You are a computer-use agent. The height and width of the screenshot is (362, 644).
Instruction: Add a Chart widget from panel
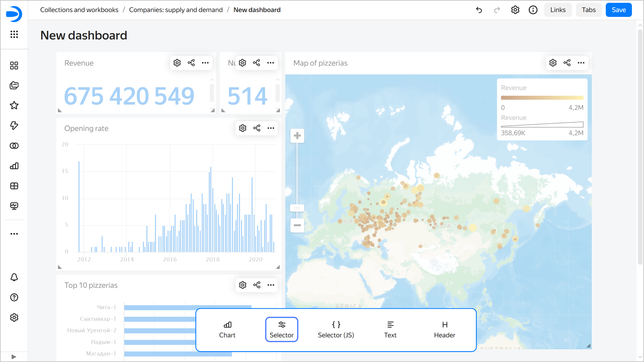click(x=227, y=329)
